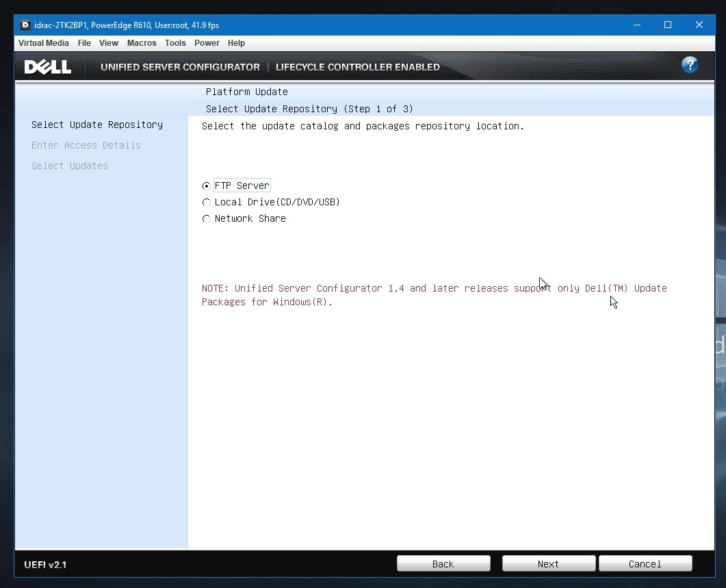Select the Network Share radio option
This screenshot has width=726, height=588.
click(x=207, y=219)
